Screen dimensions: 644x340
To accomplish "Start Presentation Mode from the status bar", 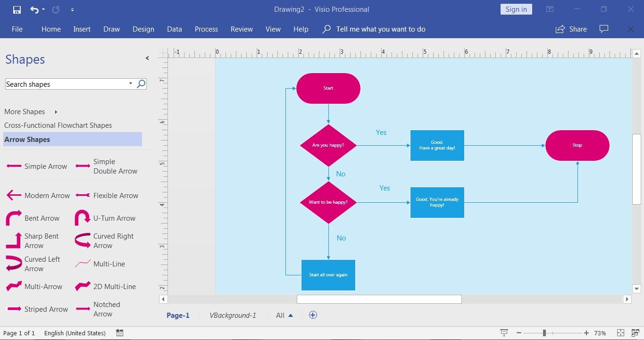I will pyautogui.click(x=504, y=333).
